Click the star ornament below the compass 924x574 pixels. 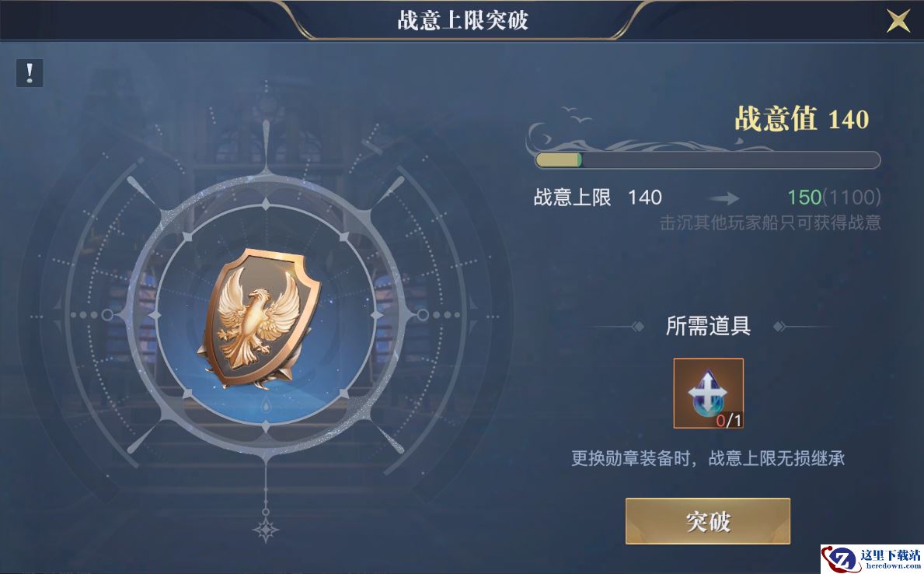click(266, 529)
